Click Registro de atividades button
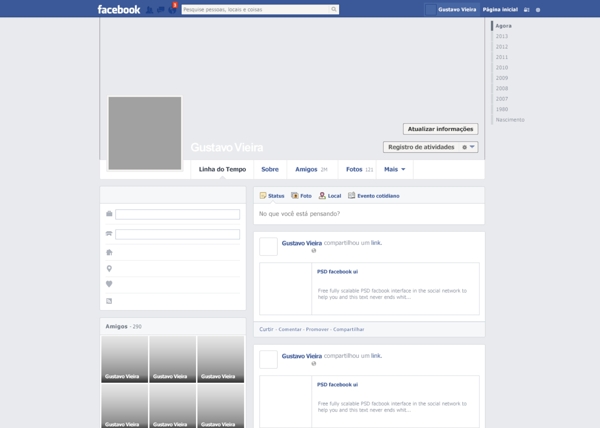The image size is (600, 428). click(421, 147)
